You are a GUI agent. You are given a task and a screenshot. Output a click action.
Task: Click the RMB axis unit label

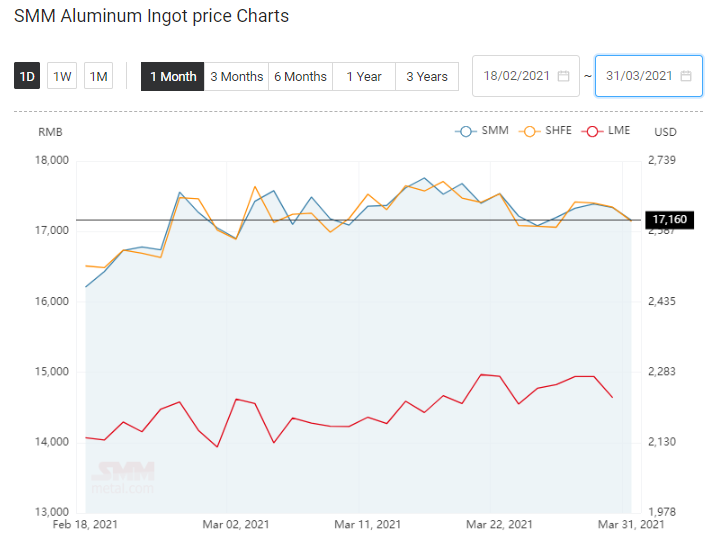(50, 132)
